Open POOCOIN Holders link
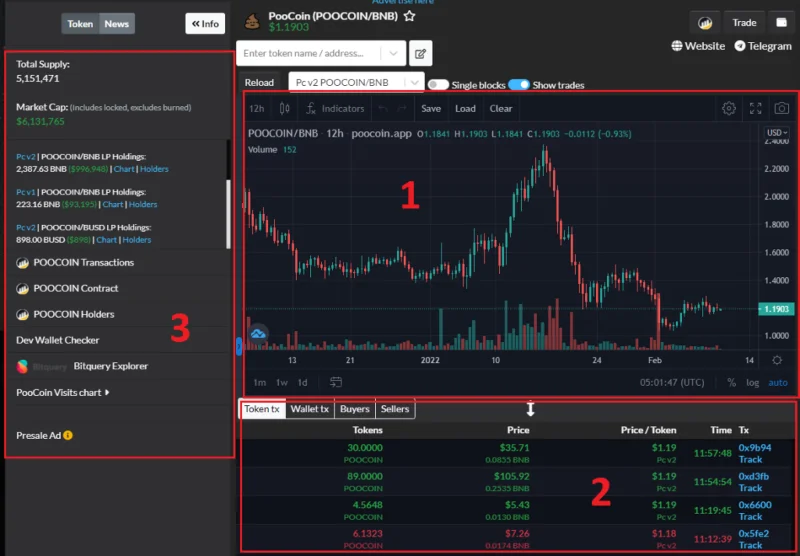Viewport: 800px width, 556px height. [65, 314]
